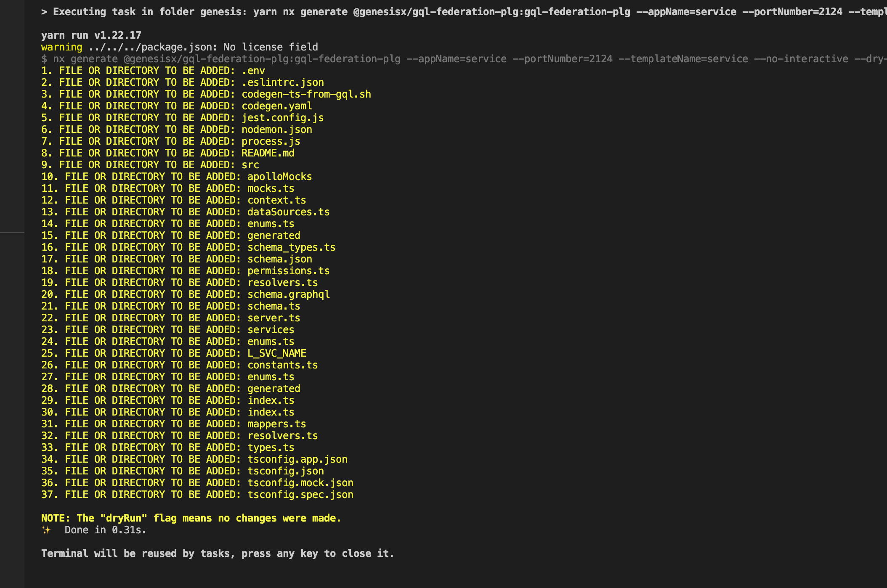Click 'generated' on line 15
Screen dimensions: 887x588
[274, 236]
